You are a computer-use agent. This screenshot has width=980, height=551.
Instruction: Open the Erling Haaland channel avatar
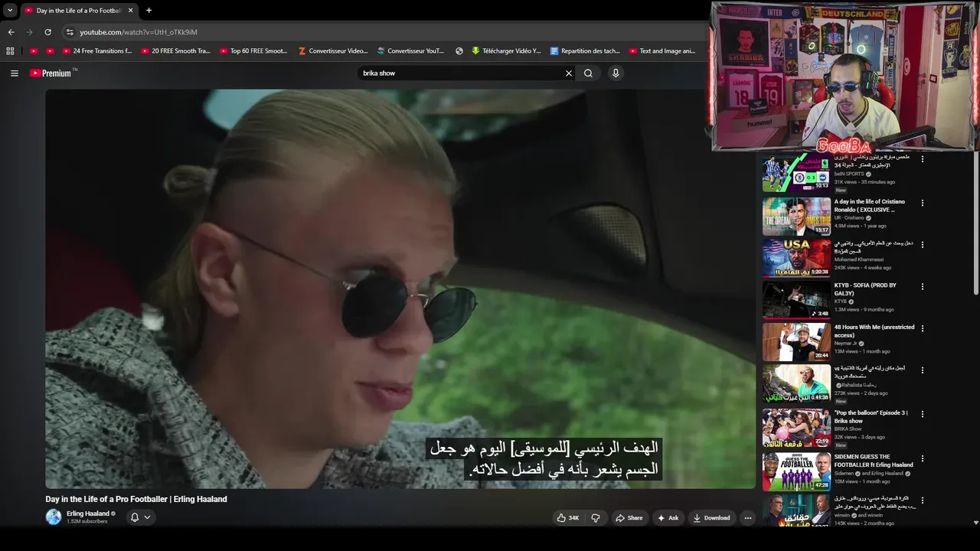tap(54, 517)
